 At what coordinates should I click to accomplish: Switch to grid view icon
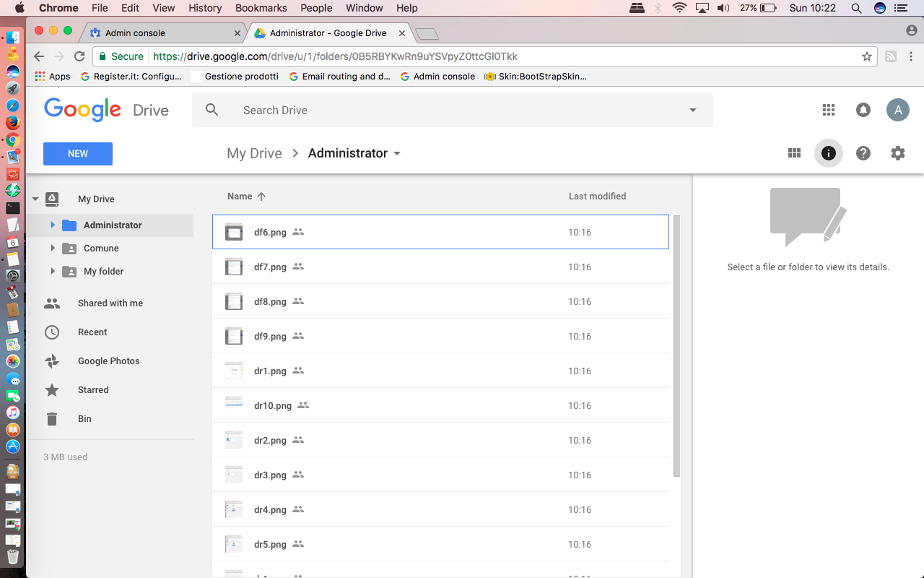[x=794, y=153]
